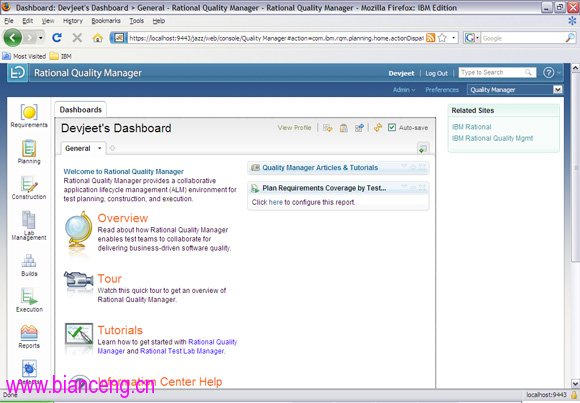Image resolution: width=580 pixels, height=403 pixels.
Task: Open the Planning sidebar section
Action: click(29, 151)
